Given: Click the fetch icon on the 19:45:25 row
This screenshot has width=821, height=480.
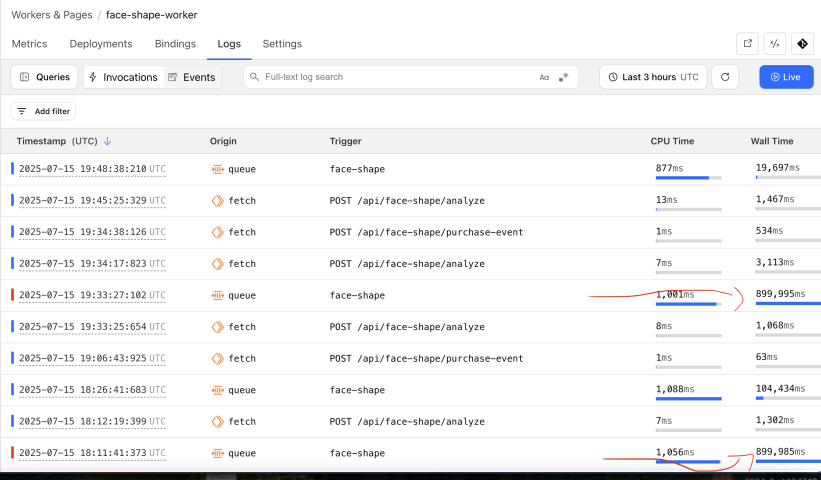Looking at the screenshot, I should click(x=217, y=201).
